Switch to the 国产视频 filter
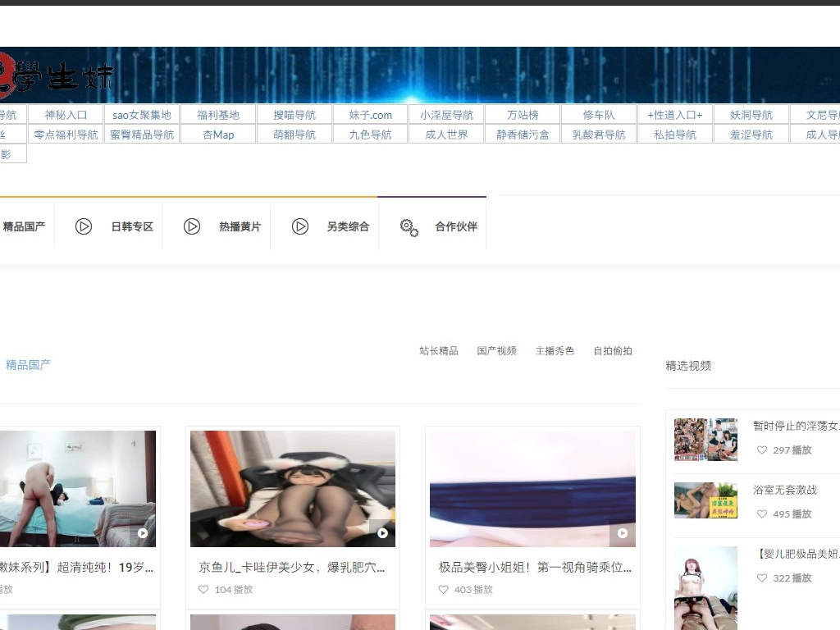The width and height of the screenshot is (840, 630). (x=497, y=350)
